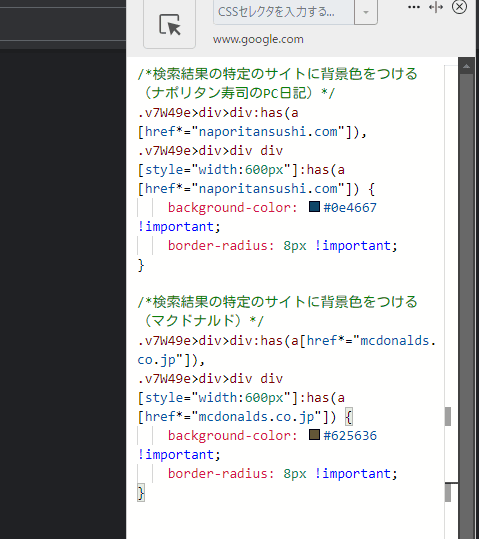Activate the element picker cursor button
479x539 pixels.
click(170, 24)
